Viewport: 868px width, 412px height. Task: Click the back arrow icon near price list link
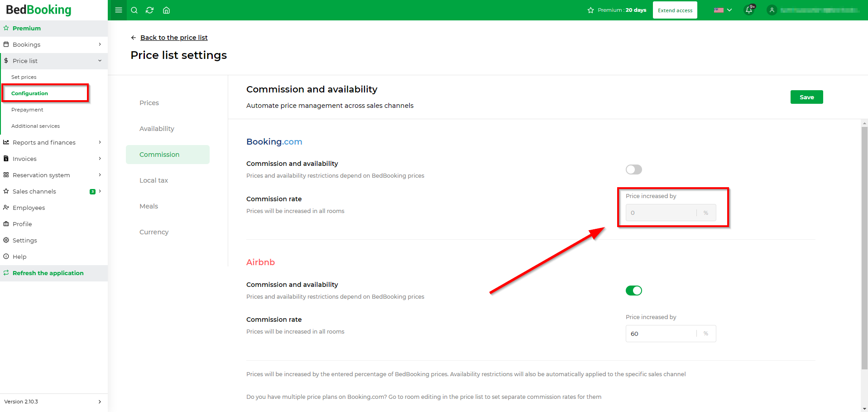[133, 38]
